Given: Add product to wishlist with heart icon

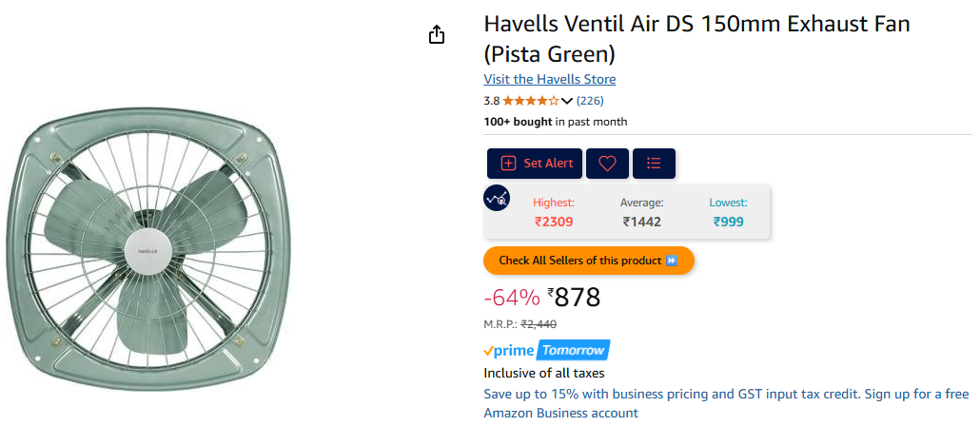Looking at the screenshot, I should point(607,164).
